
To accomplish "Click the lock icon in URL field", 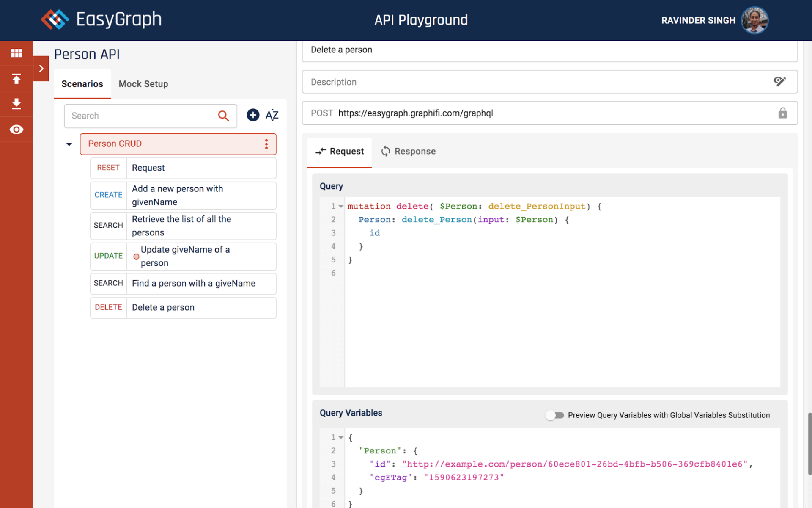I will point(782,113).
